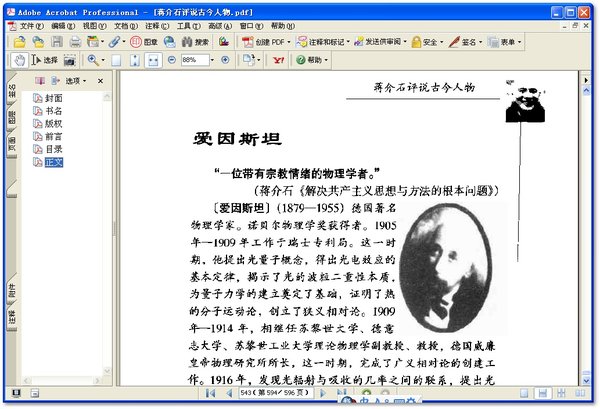Click the paperclip attach file icon
Image resolution: width=600 pixels, height=409 pixels.
tap(114, 42)
